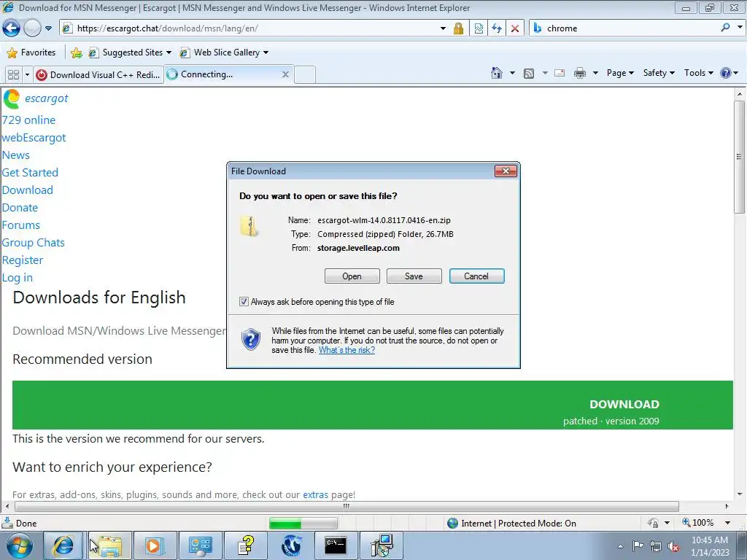Image resolution: width=747 pixels, height=560 pixels.
Task: Open the Page menu
Action: pyautogui.click(x=620, y=73)
